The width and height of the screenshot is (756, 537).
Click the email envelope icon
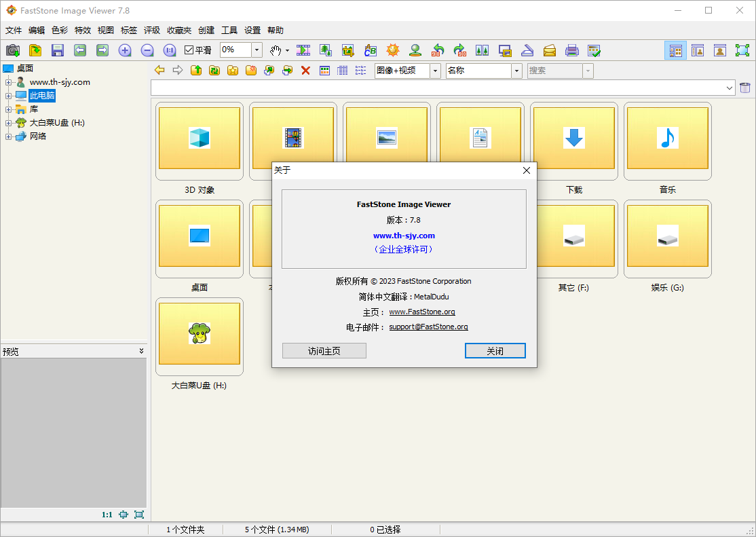(x=550, y=50)
